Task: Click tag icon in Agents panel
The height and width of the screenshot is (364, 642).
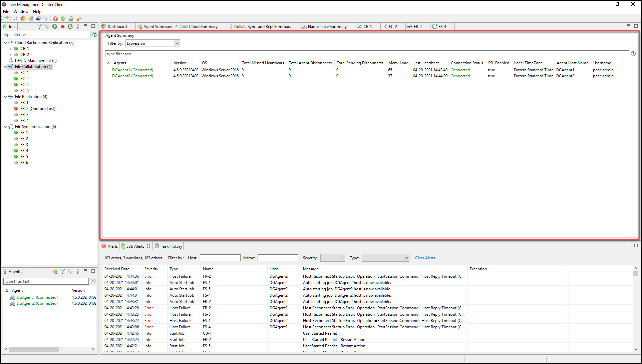Action: 70,271
